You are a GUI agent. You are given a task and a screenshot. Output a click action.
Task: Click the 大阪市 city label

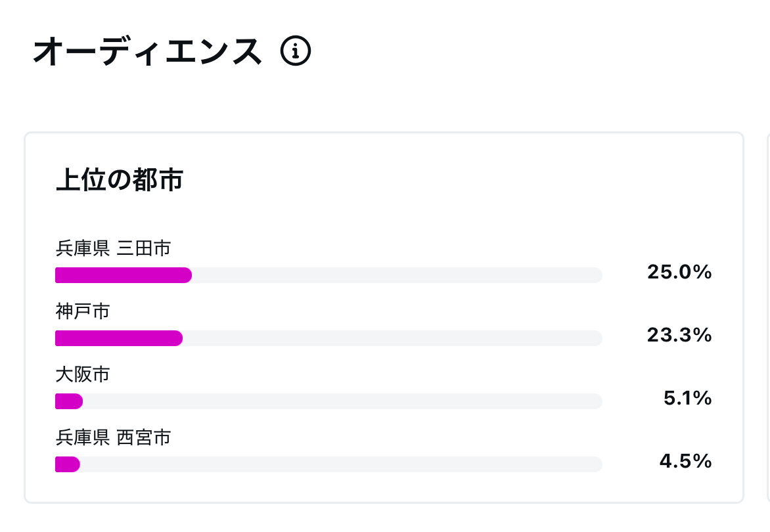coord(83,374)
